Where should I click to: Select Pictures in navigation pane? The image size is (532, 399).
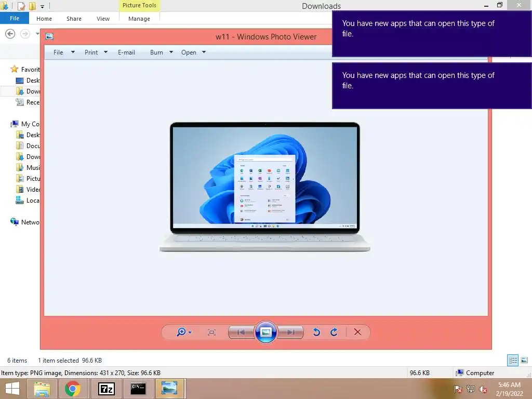pos(28,178)
